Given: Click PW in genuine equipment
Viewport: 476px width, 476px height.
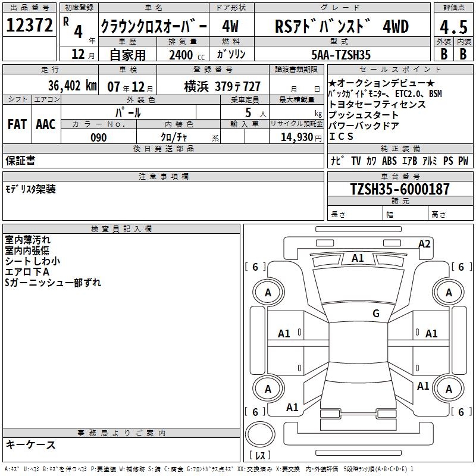Looking at the screenshot, I should [464, 161].
